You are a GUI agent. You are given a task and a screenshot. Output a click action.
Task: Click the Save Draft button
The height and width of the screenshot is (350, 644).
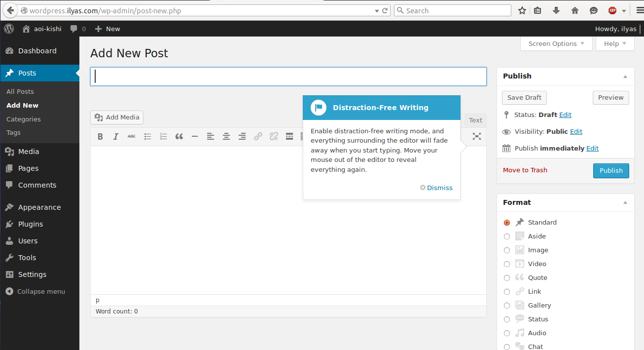click(524, 97)
